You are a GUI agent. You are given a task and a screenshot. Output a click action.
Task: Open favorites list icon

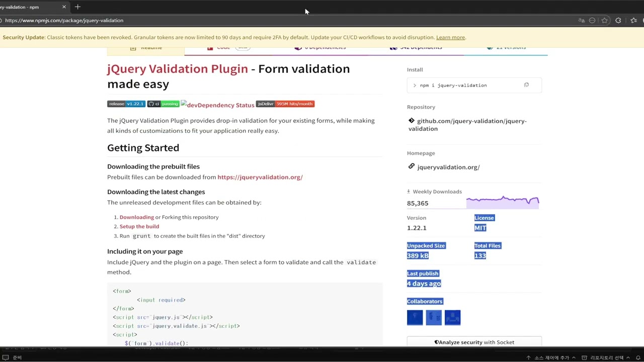633,21
